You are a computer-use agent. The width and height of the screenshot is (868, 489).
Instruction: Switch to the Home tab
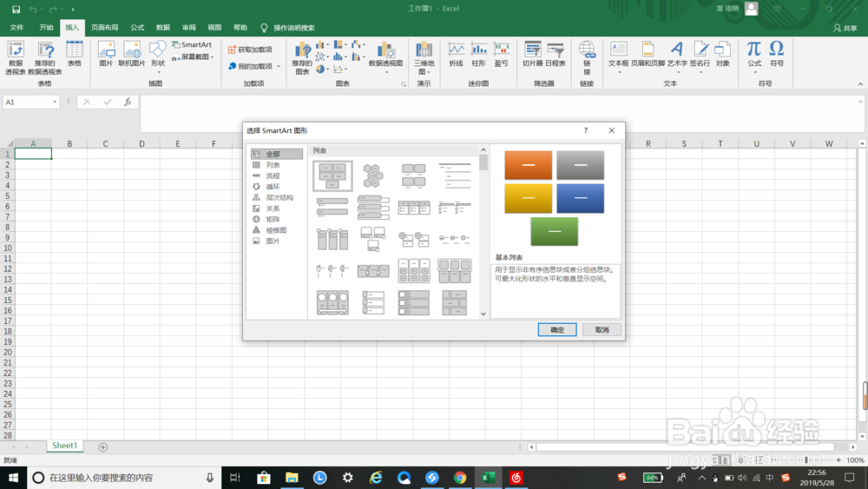pos(47,27)
